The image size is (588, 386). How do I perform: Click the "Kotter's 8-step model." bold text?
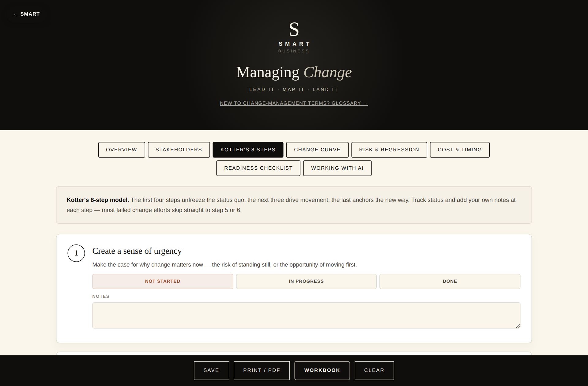coord(98,200)
